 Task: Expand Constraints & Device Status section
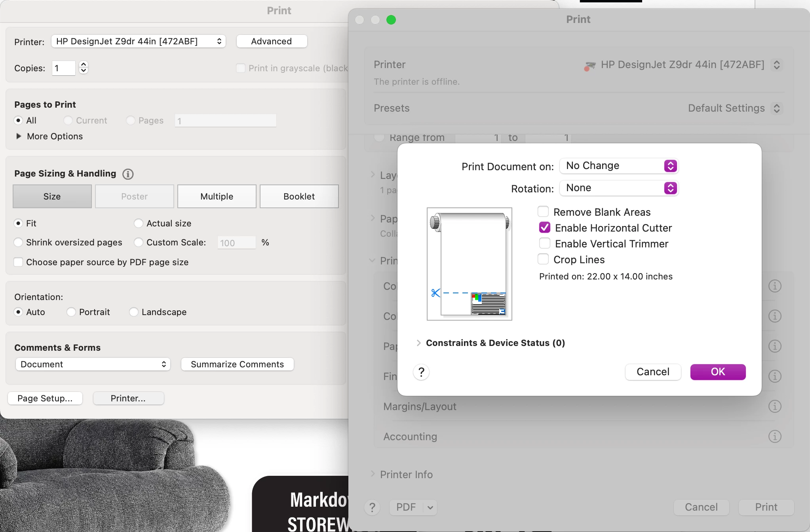coord(418,343)
